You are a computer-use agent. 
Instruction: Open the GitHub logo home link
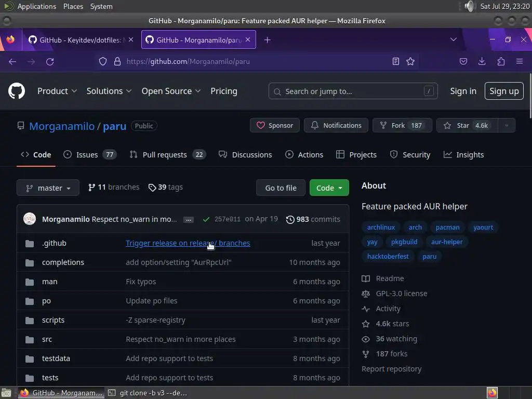click(17, 91)
